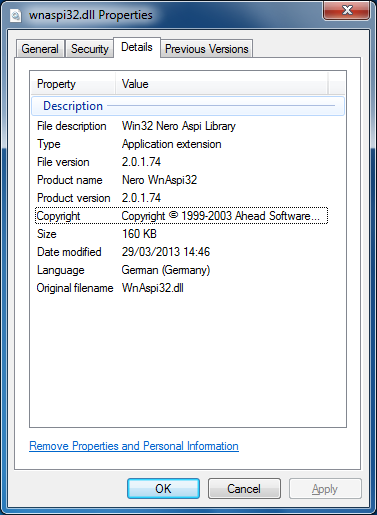The width and height of the screenshot is (377, 515).
Task: Select the Product name row
Action: tap(182, 180)
